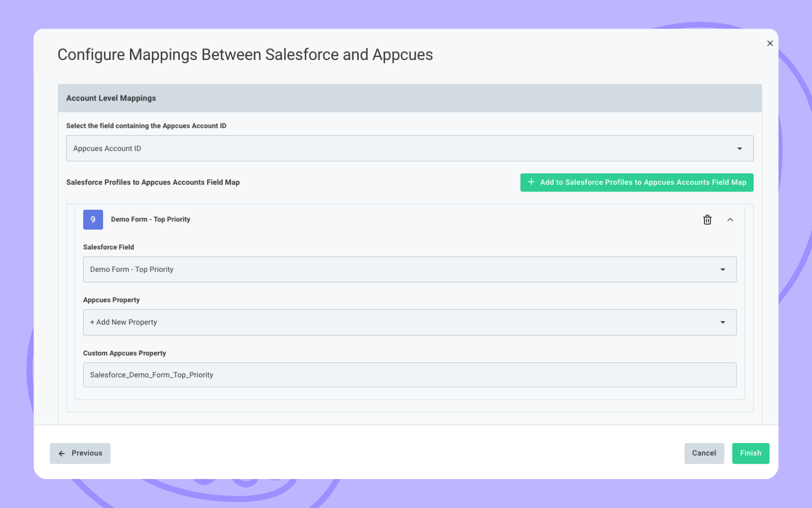
Task: Click the Demo Form - Top Priority mapping title
Action: coord(151,219)
